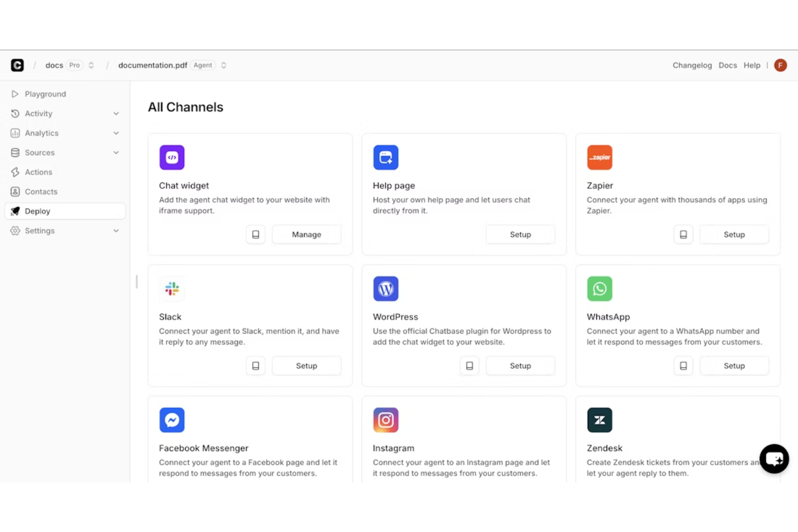Click the Manage button for Chat widget
This screenshot has width=798, height=532.
click(306, 234)
